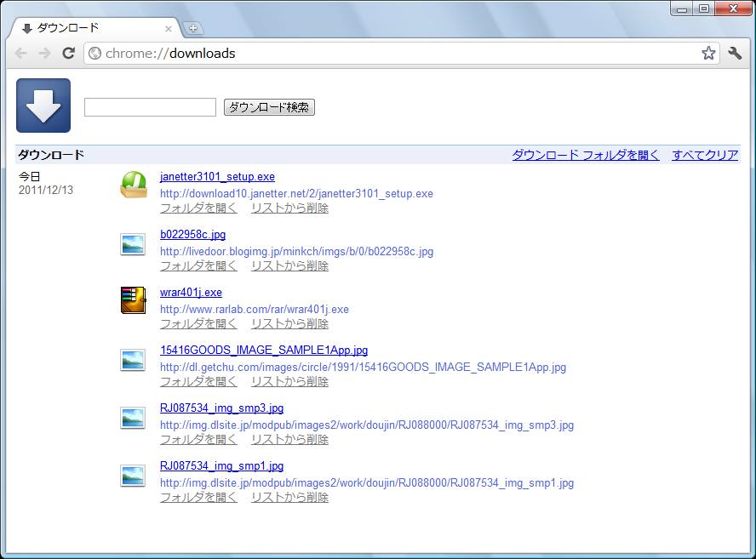Click リストから削除 for RJ087534_img_smp3.jpg
The height and width of the screenshot is (559, 756).
pos(289,440)
